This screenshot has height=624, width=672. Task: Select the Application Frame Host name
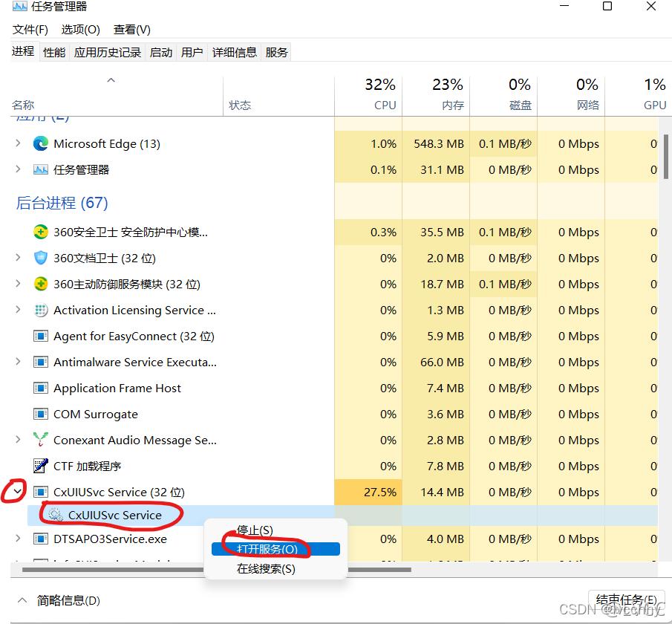coord(117,388)
